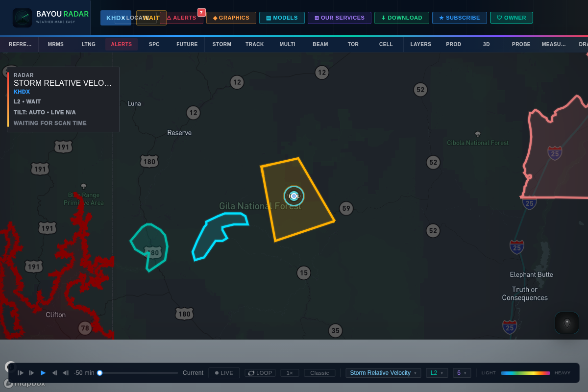This screenshot has width=588, height=392.
Task: Click the Clifton town label
Action: [55, 315]
